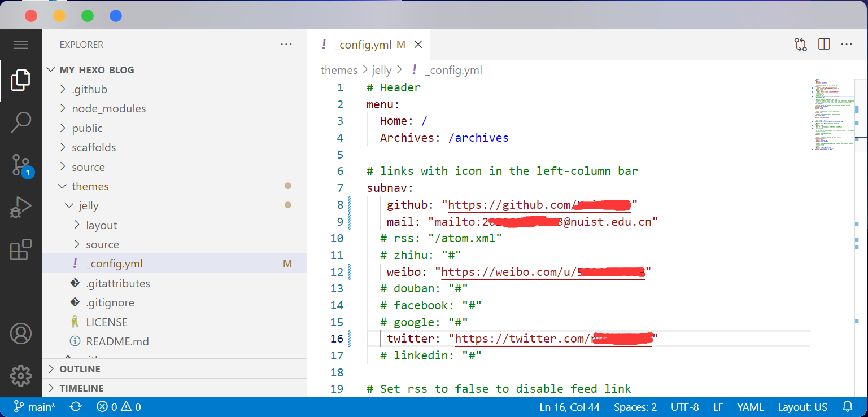Image resolution: width=868 pixels, height=417 pixels.
Task: Open the Manage gear icon
Action: coord(20,375)
